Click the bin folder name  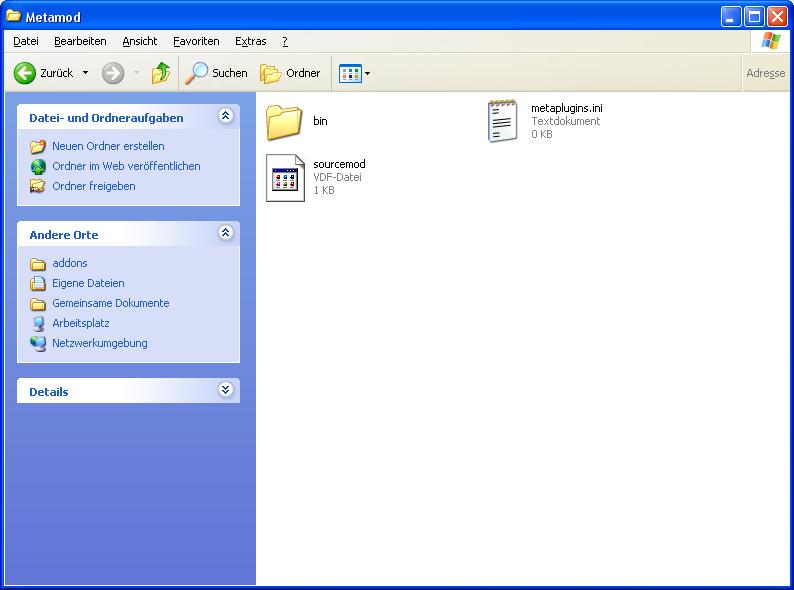(x=320, y=121)
